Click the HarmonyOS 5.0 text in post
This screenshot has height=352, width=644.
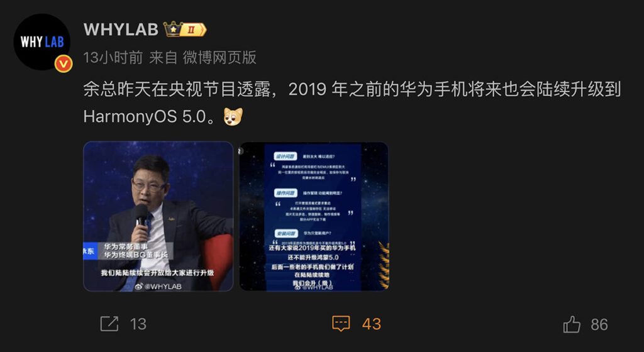145,116
